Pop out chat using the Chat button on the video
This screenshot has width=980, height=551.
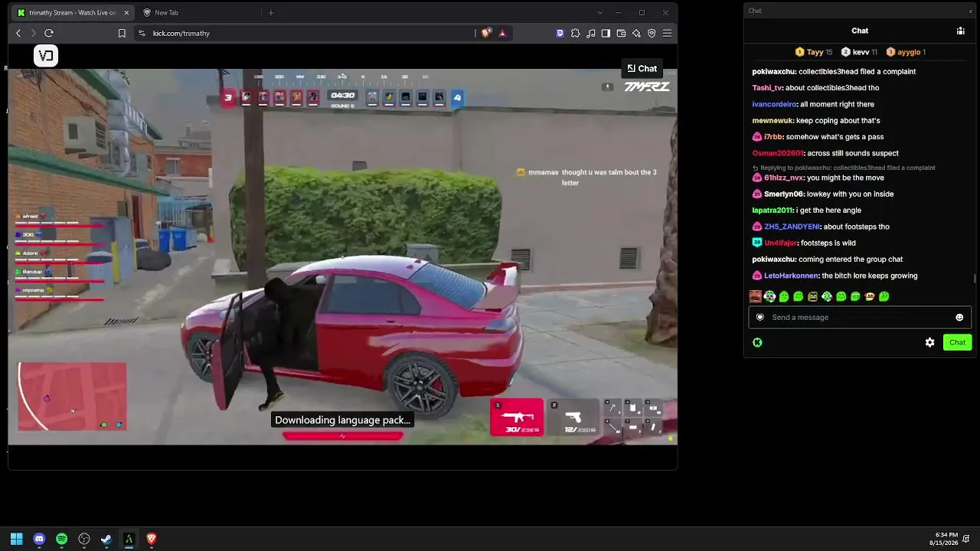(x=642, y=68)
